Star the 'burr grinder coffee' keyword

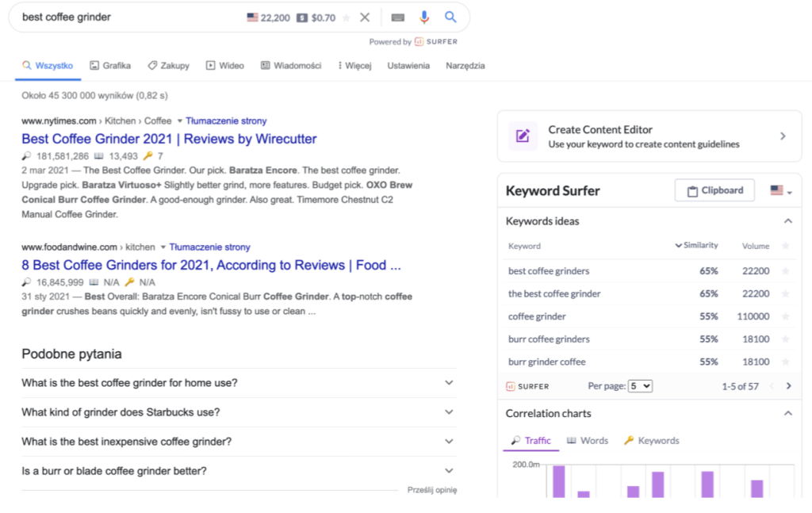[x=786, y=362]
